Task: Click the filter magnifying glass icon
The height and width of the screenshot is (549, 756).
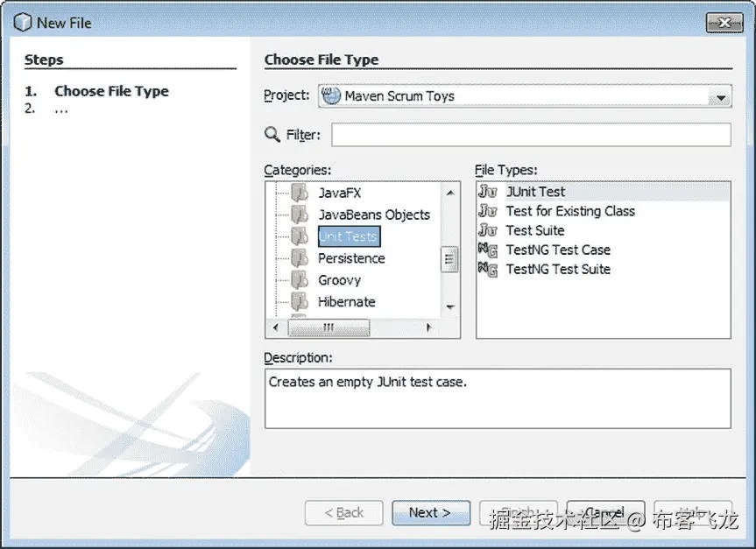Action: [x=272, y=135]
